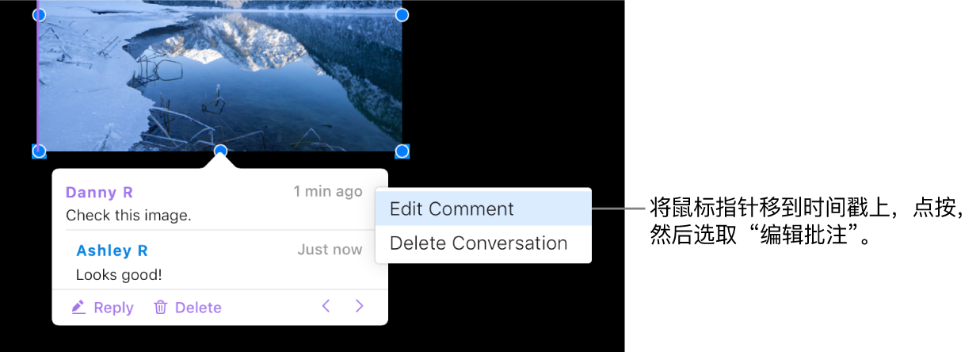Go to next comment using right chevron

[x=360, y=306]
